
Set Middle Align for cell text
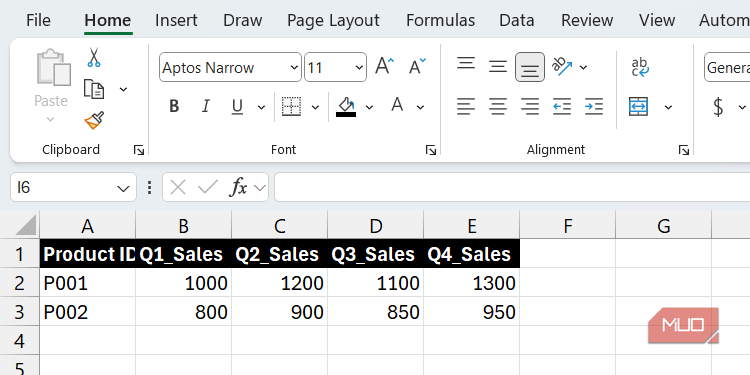(497, 66)
